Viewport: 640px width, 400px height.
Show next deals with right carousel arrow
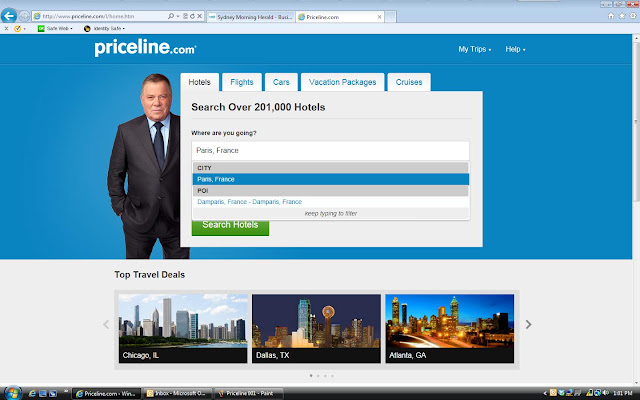click(529, 324)
